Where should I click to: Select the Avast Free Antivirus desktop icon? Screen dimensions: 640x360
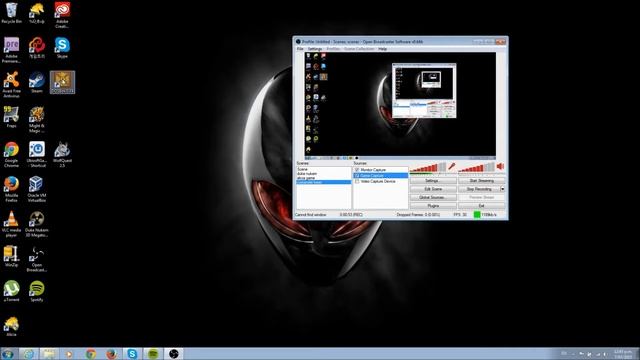tap(11, 85)
